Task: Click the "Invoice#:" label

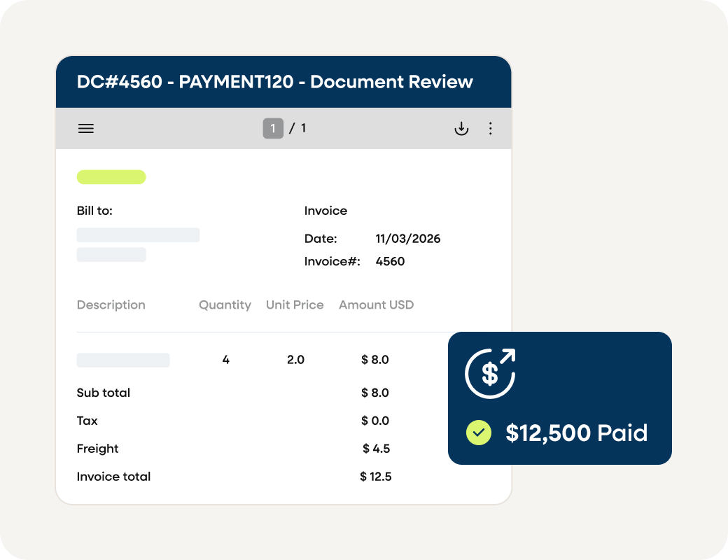Action: click(x=332, y=261)
